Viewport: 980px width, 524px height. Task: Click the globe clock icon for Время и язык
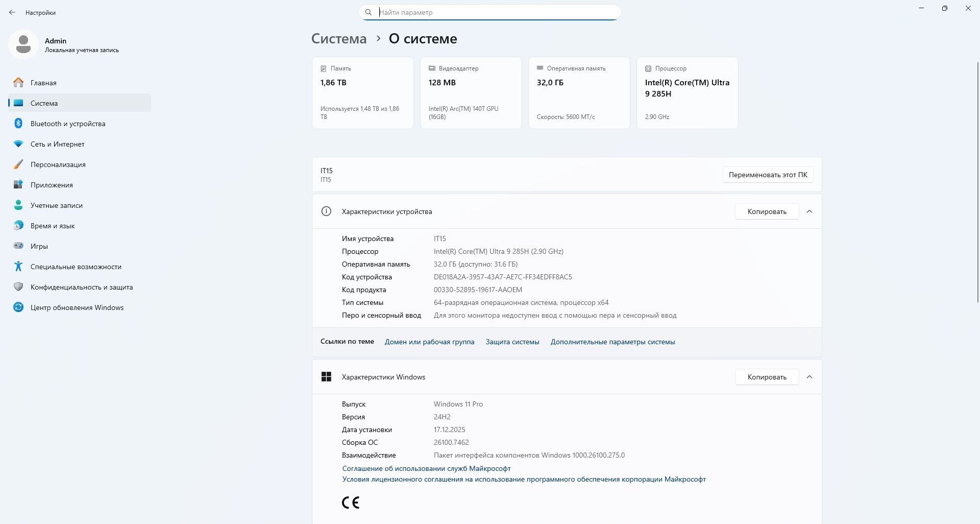(18, 226)
